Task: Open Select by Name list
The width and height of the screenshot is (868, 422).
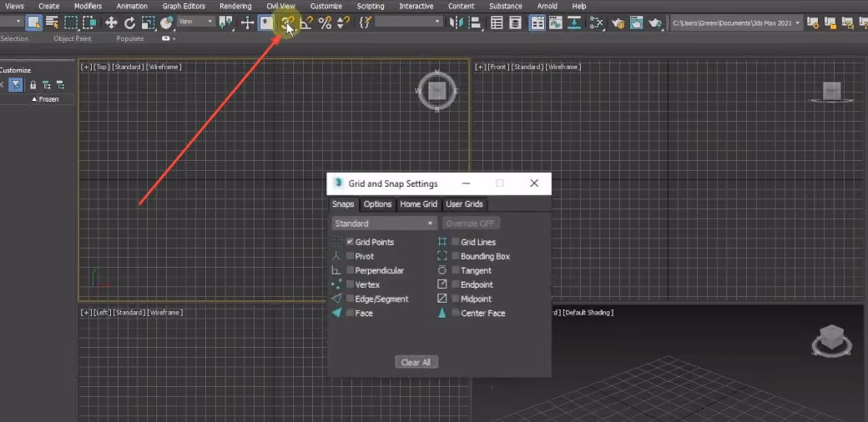Action: [52, 23]
